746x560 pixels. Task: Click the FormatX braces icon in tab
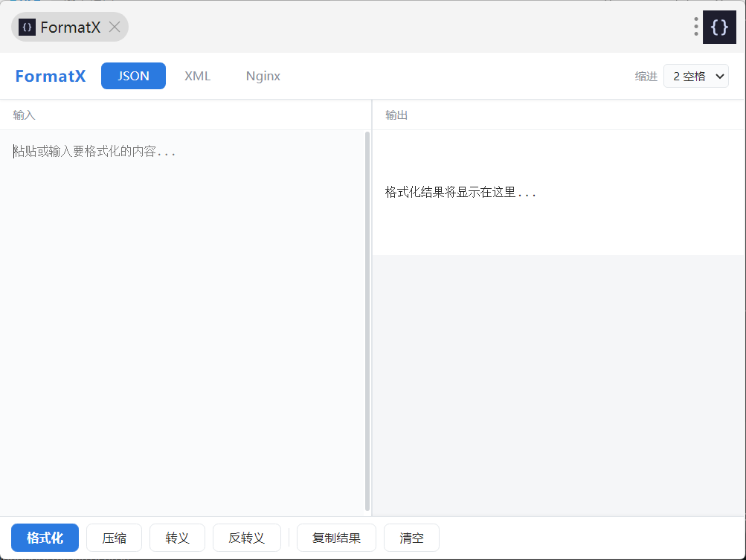[27, 27]
